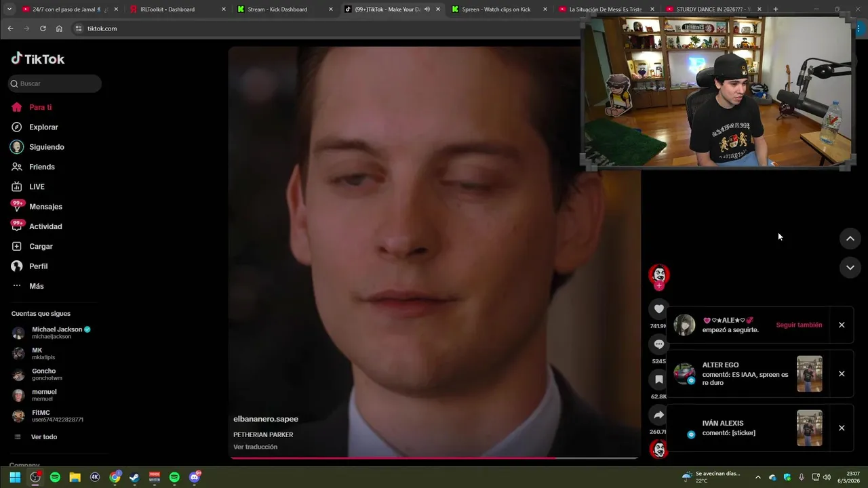This screenshot has height=488, width=868.
Task: Click the browser back arrow
Action: click(x=10, y=28)
